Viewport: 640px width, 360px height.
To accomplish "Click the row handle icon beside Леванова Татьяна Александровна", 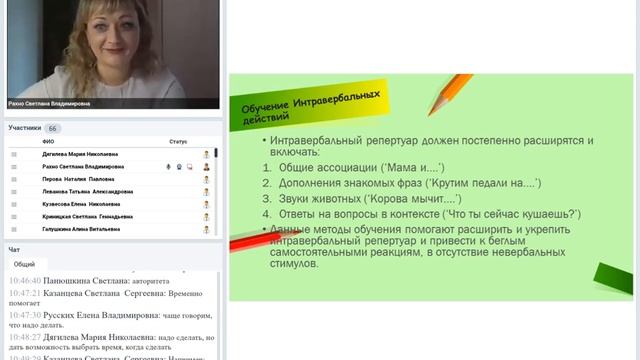I will (x=14, y=192).
